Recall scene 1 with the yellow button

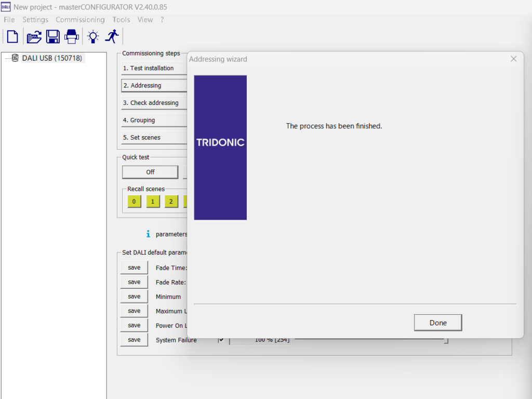[x=153, y=202]
